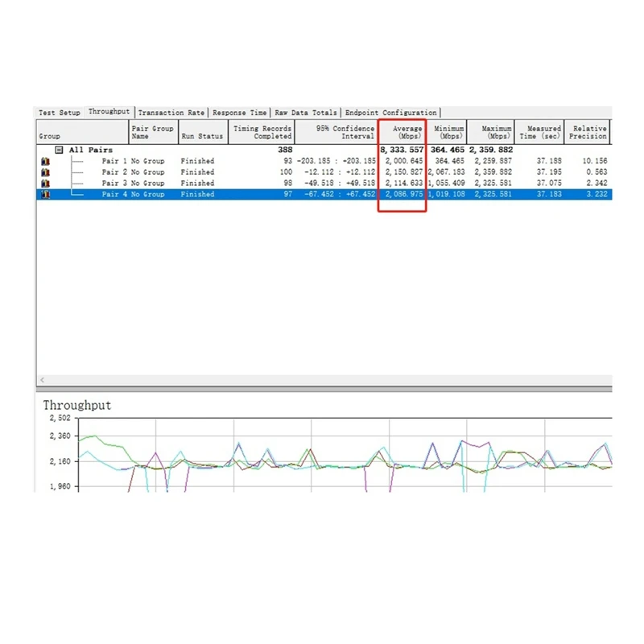
Task: Click the 2,160 axis label on chart
Action: click(x=60, y=461)
